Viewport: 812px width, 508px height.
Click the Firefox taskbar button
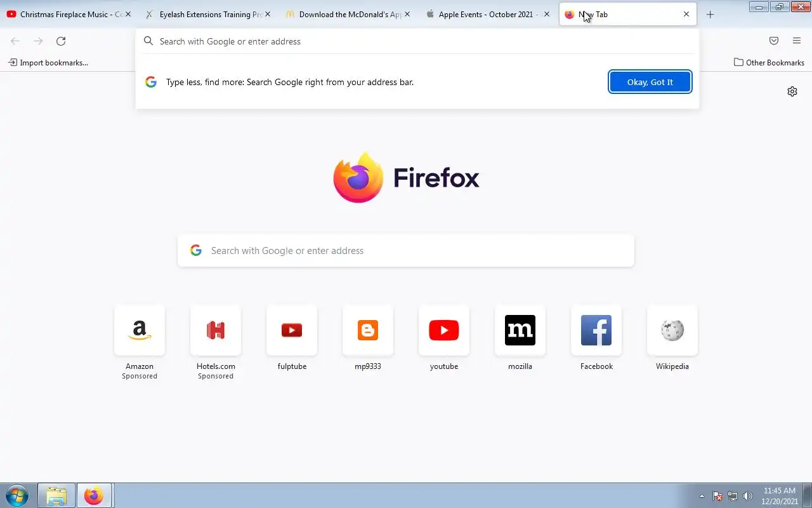click(94, 495)
